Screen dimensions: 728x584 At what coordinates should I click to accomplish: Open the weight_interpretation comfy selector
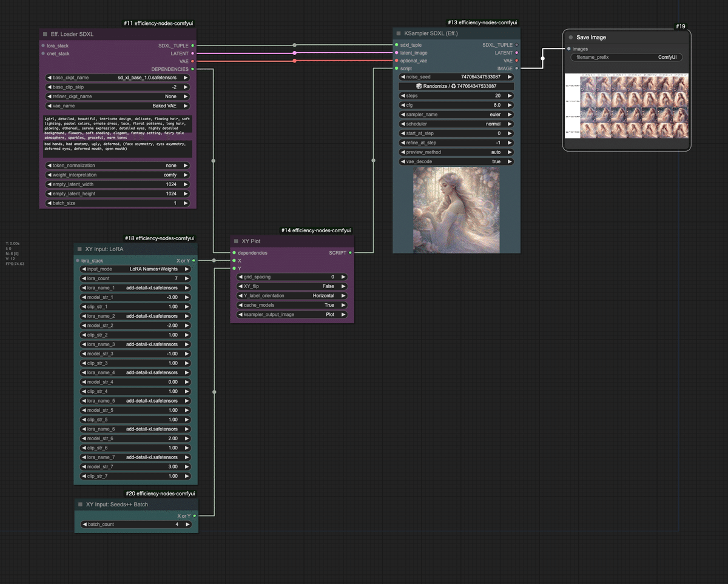pos(118,175)
